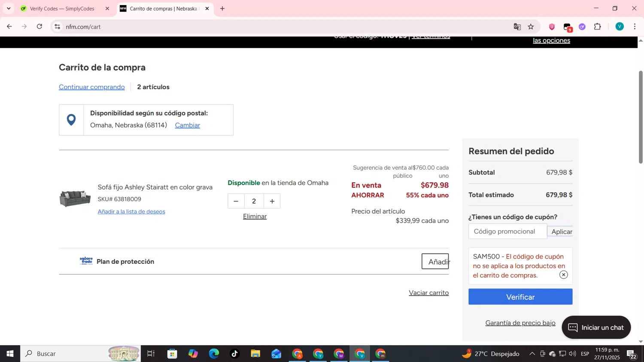This screenshot has width=644, height=362.
Task: Open the extension with red badge 9
Action: click(x=568, y=27)
